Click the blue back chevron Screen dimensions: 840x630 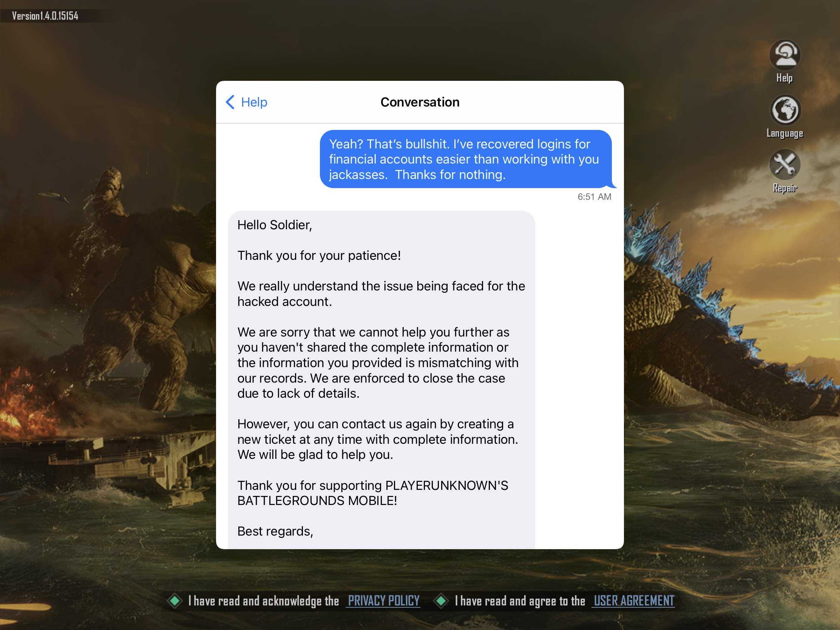[230, 102]
